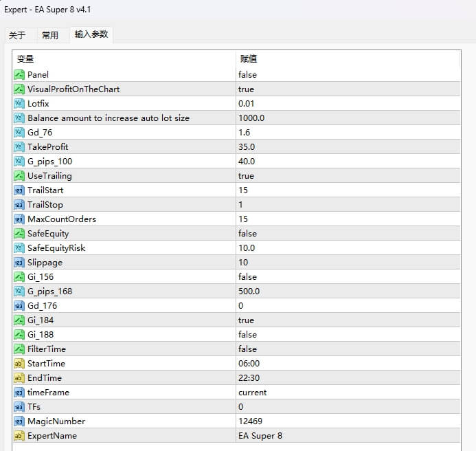Click the icon beside Gd_176
Image resolution: width=476 pixels, height=451 pixels.
[19, 306]
